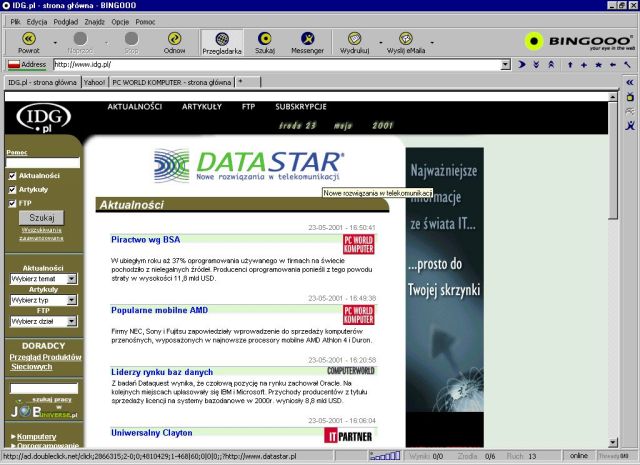Collapse side panel with double-chevron icon

coord(630,82)
